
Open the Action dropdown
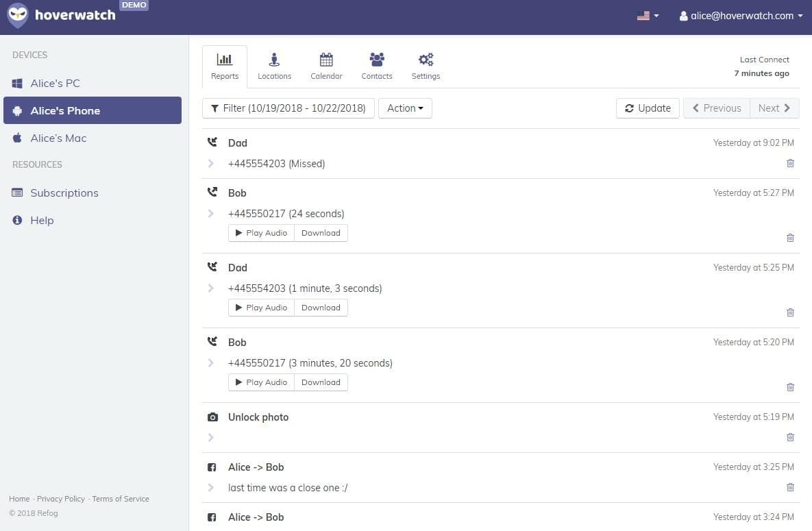click(405, 108)
